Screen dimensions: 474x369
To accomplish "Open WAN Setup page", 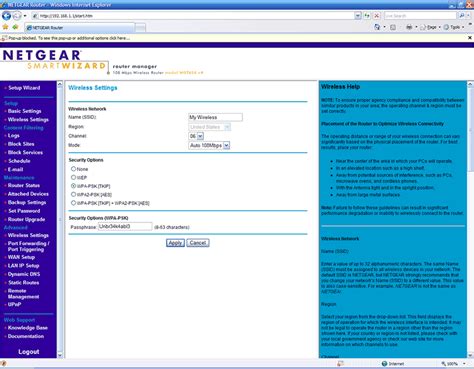I will [x=21, y=257].
